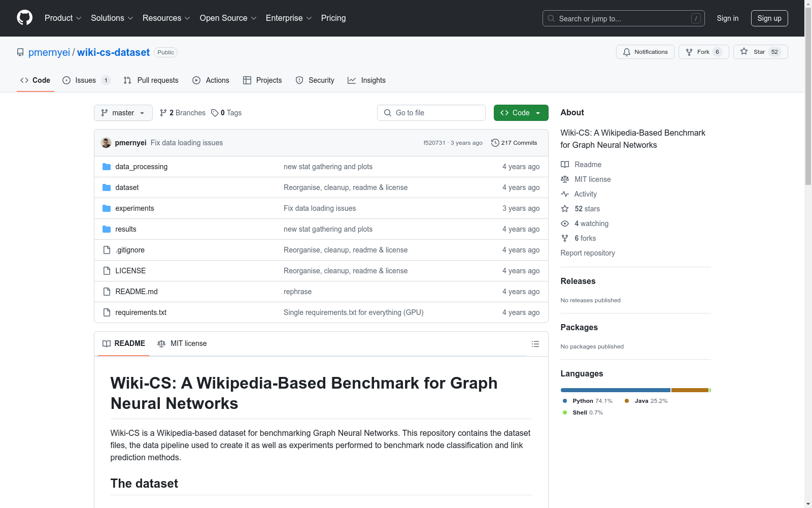Click the Java language bar segment

click(x=690, y=390)
